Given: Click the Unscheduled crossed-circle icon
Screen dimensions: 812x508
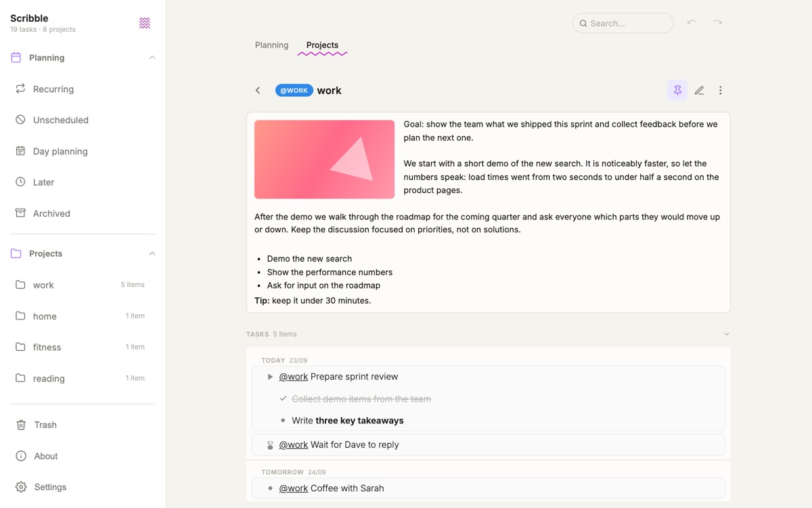Looking at the screenshot, I should [x=20, y=120].
